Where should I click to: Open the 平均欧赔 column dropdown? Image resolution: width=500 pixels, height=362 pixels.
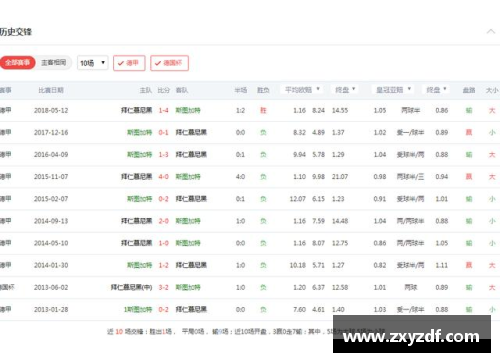click(x=302, y=90)
